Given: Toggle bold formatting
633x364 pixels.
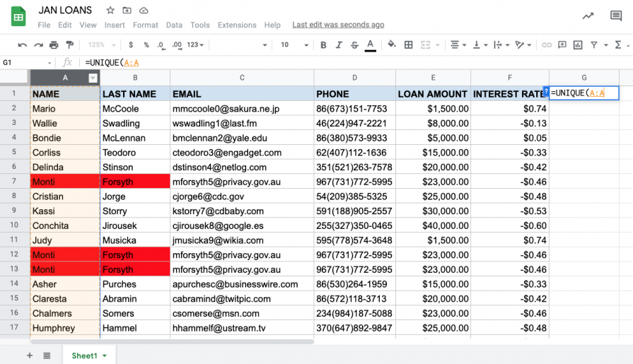Looking at the screenshot, I should 323,45.
